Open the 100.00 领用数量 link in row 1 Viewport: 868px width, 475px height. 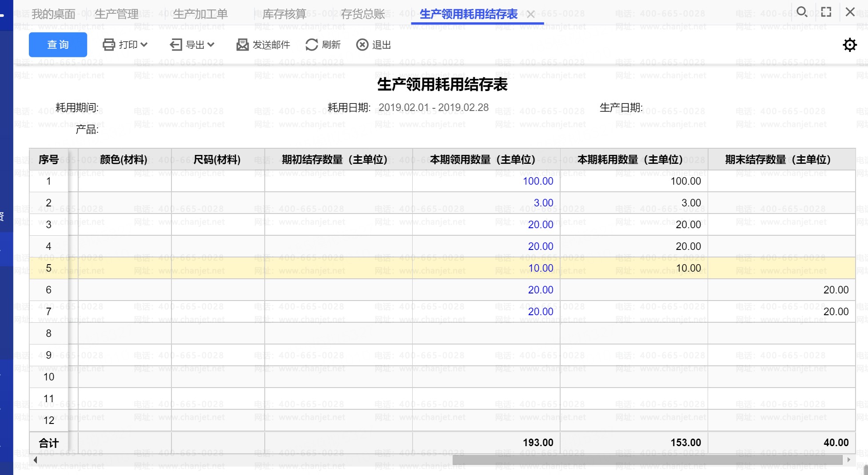coord(538,181)
